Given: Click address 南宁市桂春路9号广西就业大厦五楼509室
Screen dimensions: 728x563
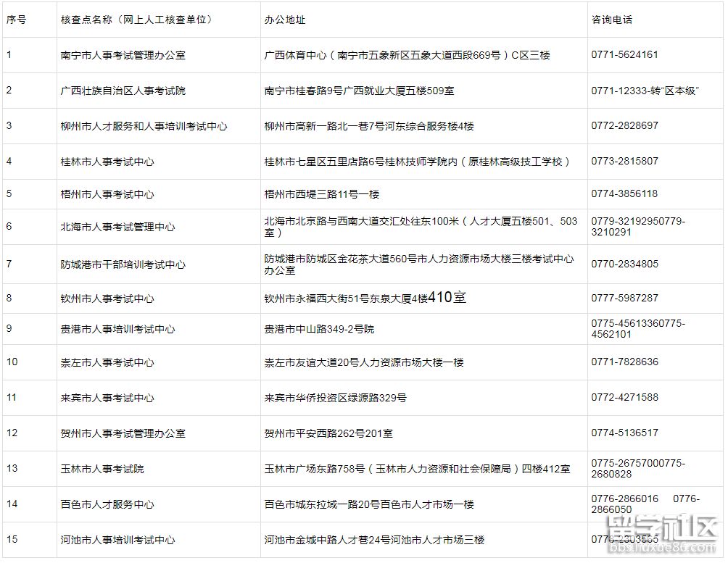Looking at the screenshot, I should [359, 91].
